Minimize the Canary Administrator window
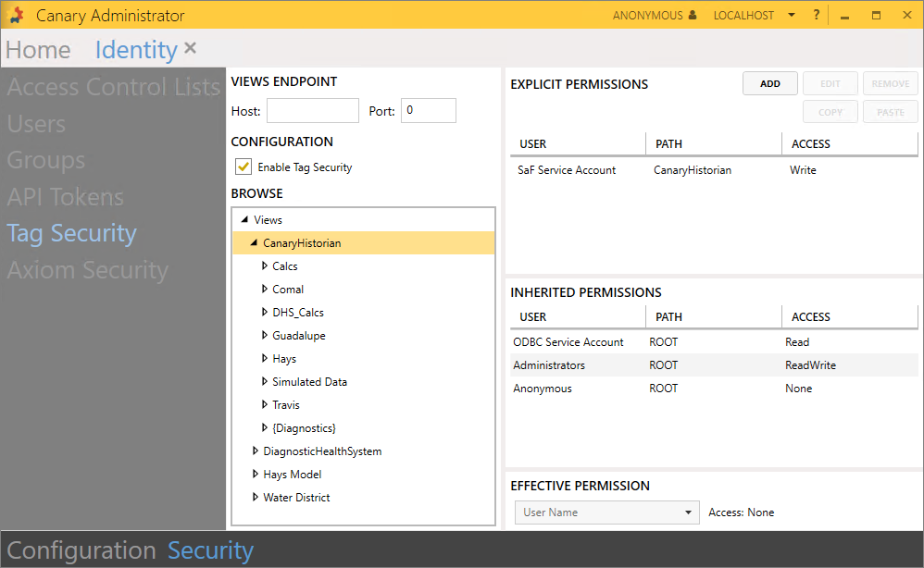The width and height of the screenshot is (924, 568). click(x=845, y=16)
